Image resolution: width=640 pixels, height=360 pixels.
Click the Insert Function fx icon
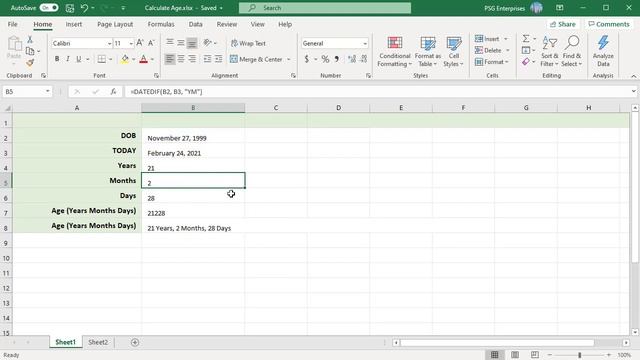tap(113, 92)
